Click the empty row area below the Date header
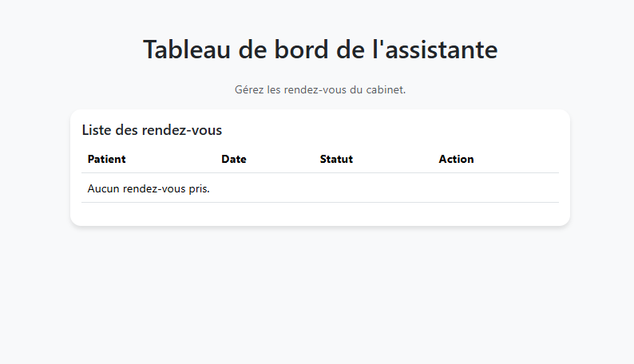Viewport: 634px width, 364px height. [264, 189]
